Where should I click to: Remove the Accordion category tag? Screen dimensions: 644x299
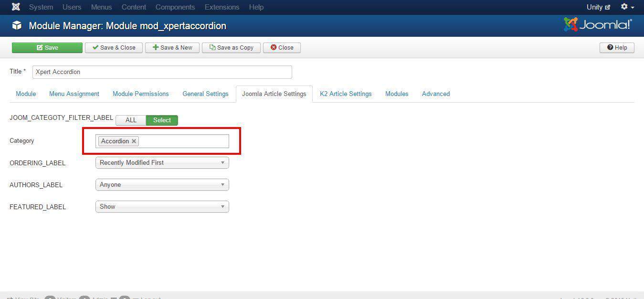pyautogui.click(x=134, y=141)
